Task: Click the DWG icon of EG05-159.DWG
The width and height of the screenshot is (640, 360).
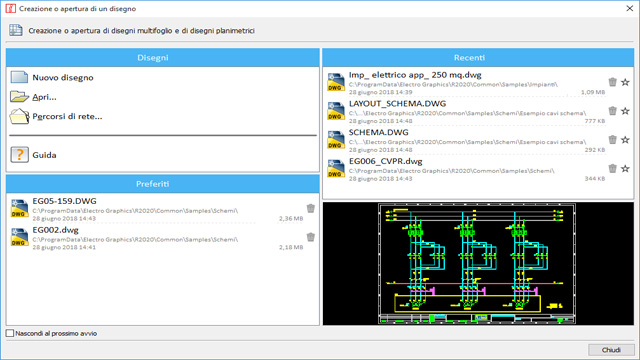Action: click(x=19, y=209)
